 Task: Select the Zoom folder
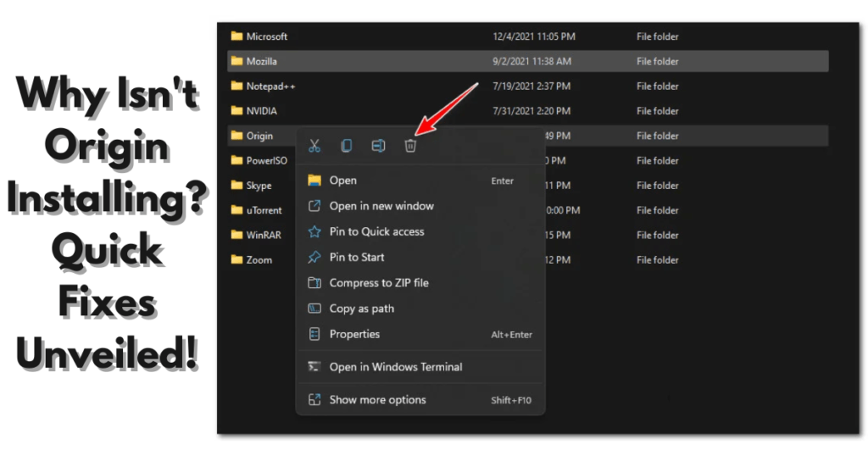pyautogui.click(x=261, y=259)
